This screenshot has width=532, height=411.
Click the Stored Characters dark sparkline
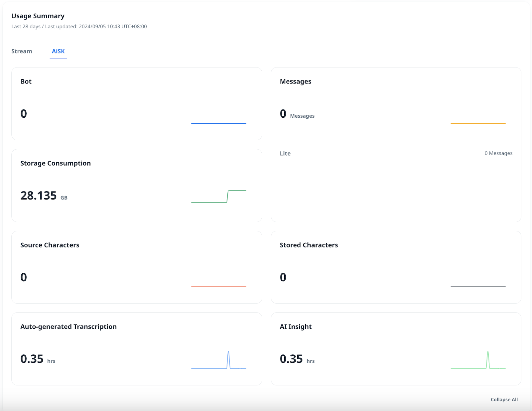click(478, 286)
